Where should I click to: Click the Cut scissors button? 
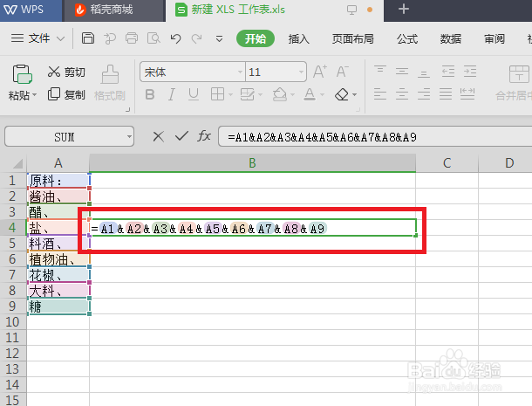point(66,72)
